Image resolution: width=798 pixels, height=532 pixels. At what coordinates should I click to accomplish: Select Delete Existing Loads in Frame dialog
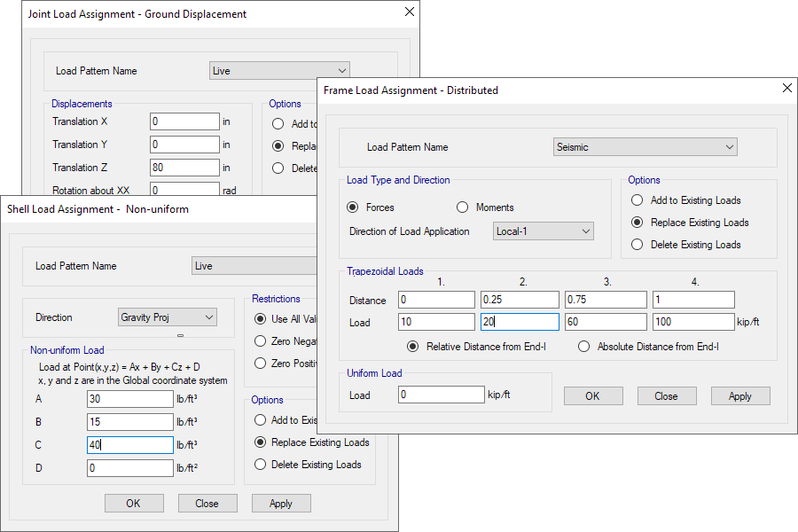point(638,245)
